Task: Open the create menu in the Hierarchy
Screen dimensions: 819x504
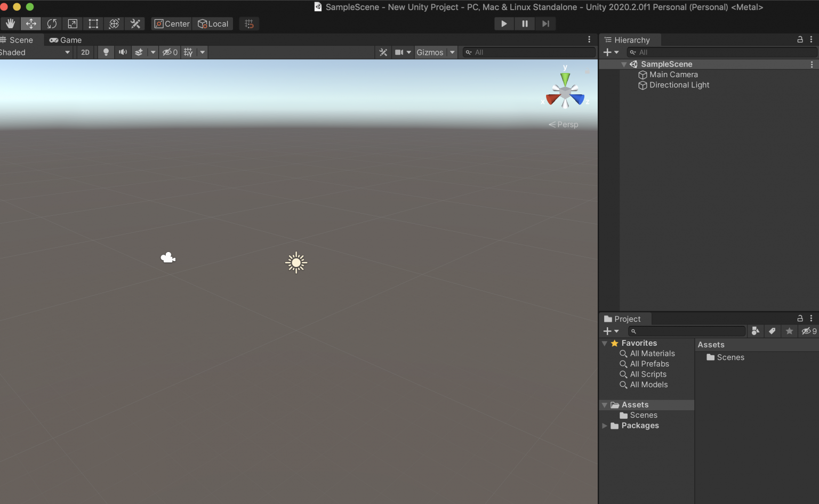Action: pos(608,52)
